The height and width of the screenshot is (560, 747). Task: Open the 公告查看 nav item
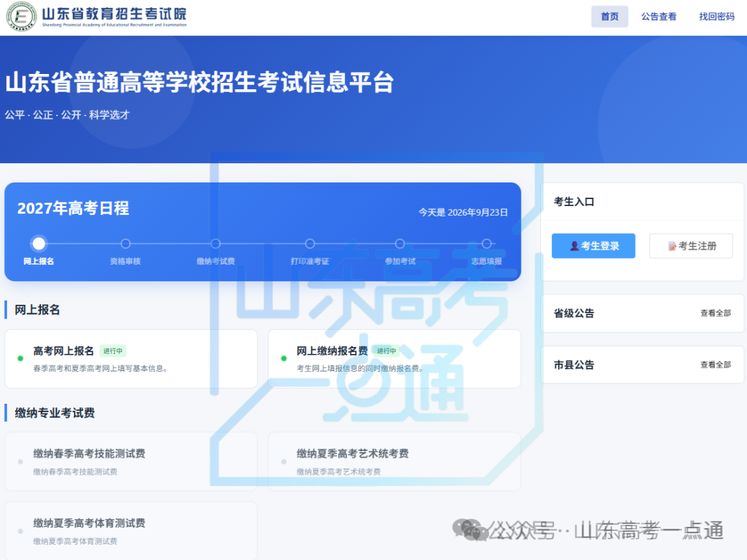(x=658, y=17)
